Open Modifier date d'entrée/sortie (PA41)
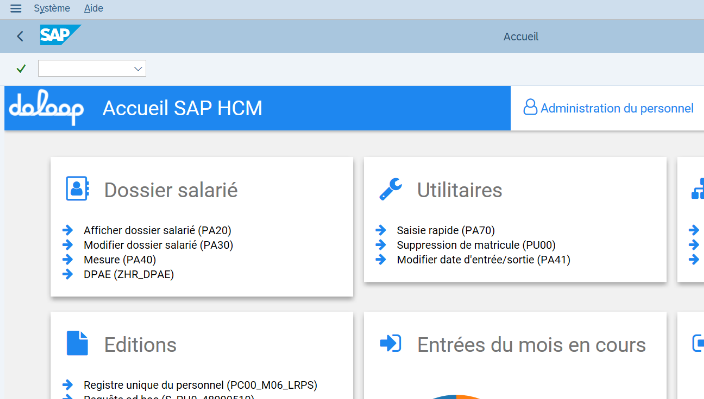The height and width of the screenshot is (399, 704). [x=483, y=260]
